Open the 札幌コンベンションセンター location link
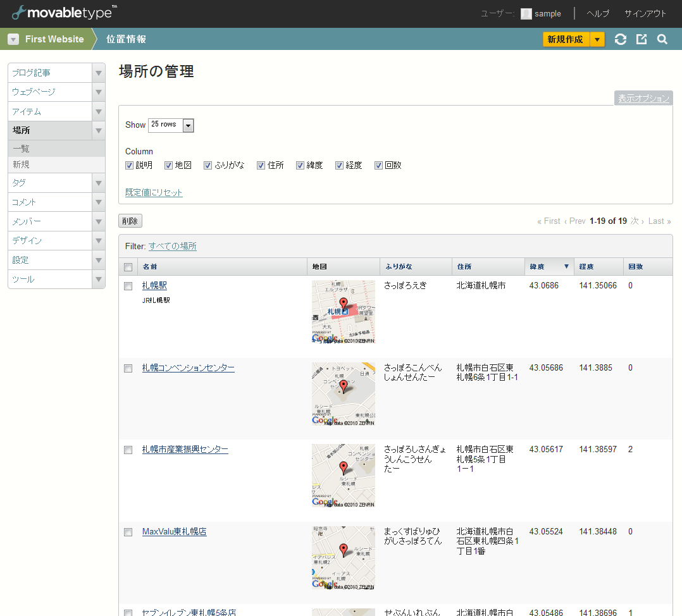The image size is (682, 616). coord(189,368)
